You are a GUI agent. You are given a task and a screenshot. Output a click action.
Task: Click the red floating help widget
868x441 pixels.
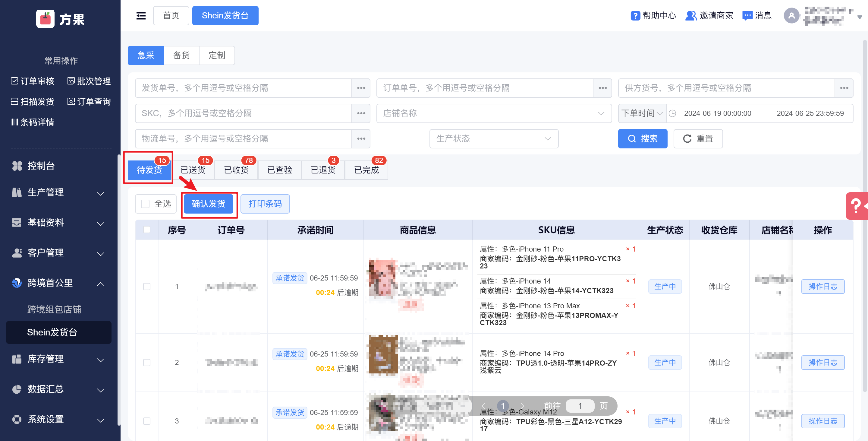856,205
